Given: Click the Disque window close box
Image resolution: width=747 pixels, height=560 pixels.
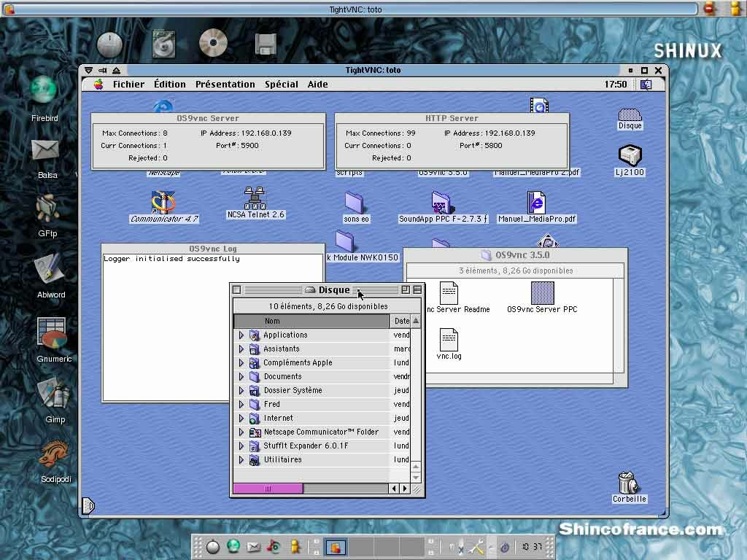Looking at the screenshot, I should (237, 289).
